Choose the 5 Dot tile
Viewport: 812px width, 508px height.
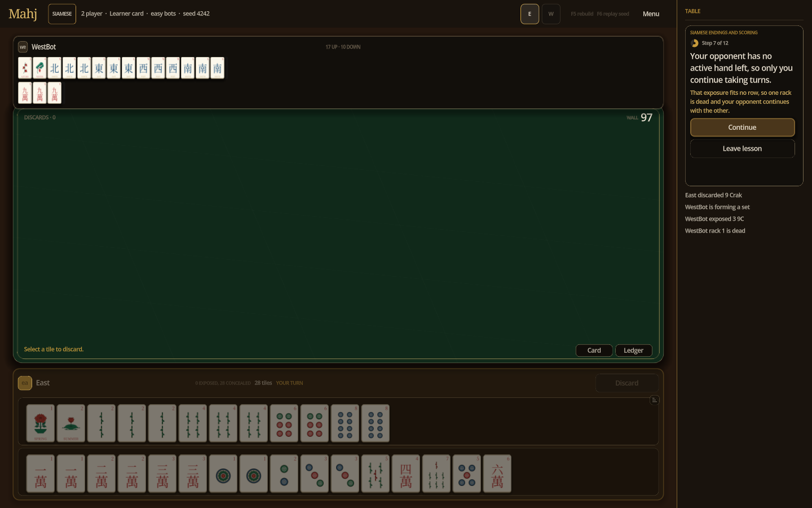click(x=467, y=474)
